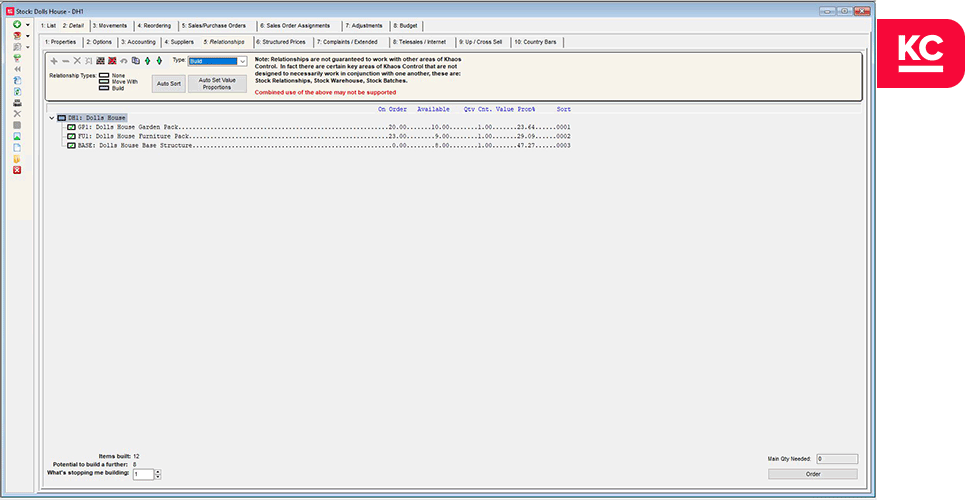This screenshot has height=500, width=965.
Task: Open the 2: Options sub-tab
Action: [x=99, y=42]
